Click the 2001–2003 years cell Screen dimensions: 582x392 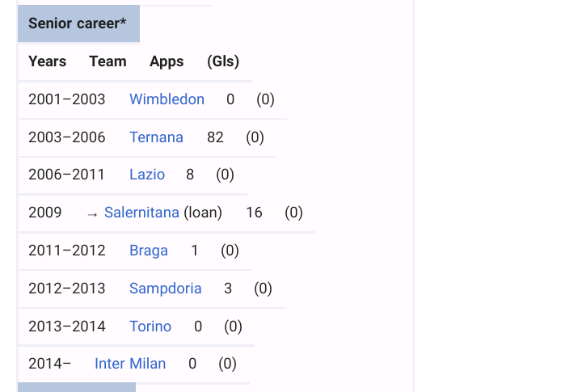[x=66, y=99]
